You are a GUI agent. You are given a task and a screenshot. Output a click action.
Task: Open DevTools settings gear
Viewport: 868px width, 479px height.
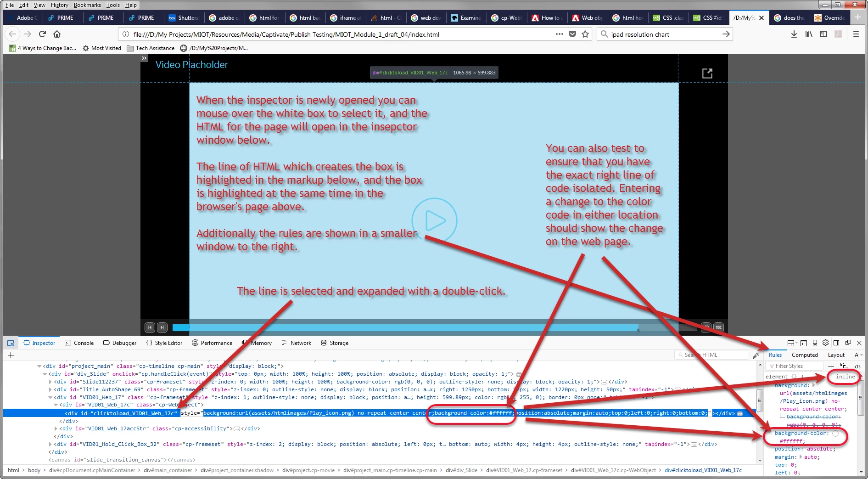coord(825,343)
